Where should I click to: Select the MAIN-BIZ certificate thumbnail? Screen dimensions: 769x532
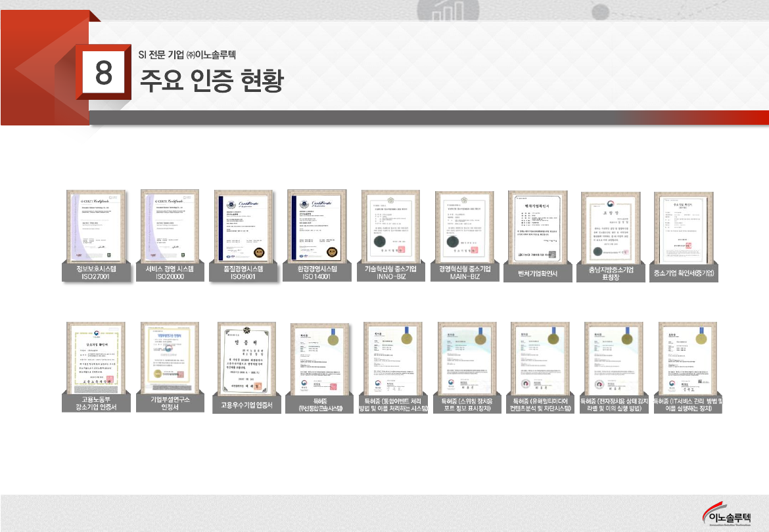click(464, 227)
